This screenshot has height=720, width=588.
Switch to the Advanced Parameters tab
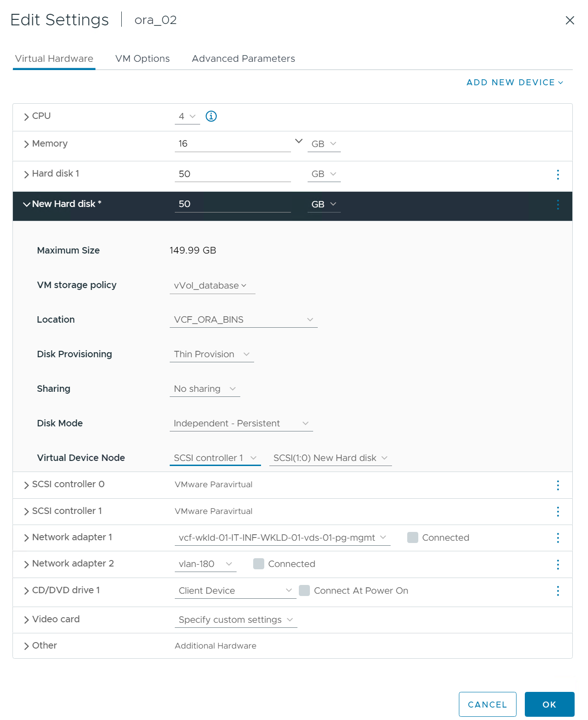pyautogui.click(x=243, y=59)
